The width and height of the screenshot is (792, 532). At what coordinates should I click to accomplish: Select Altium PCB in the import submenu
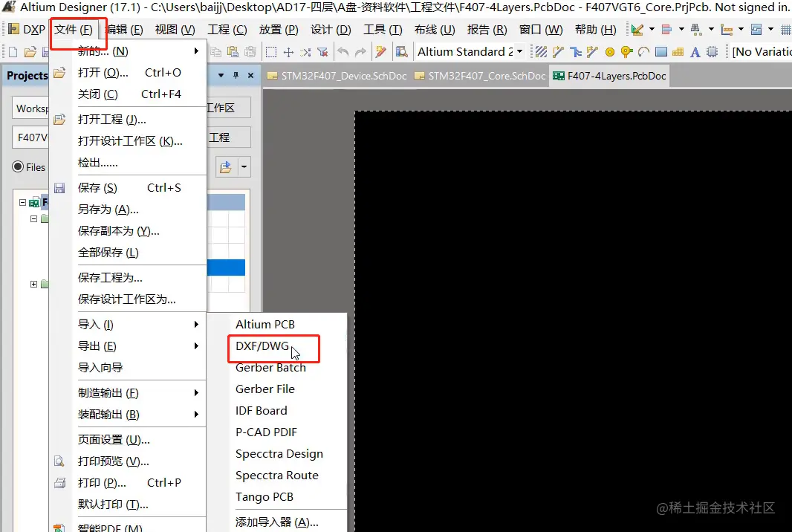277,325
